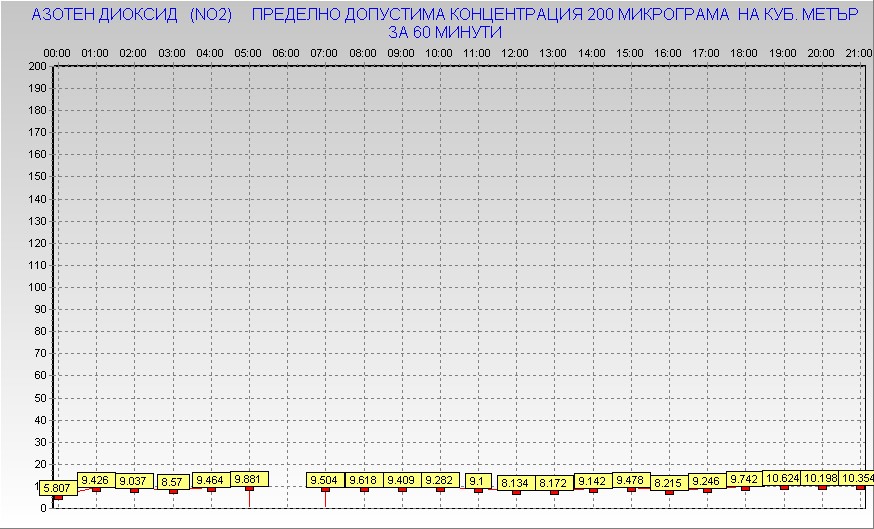The width and height of the screenshot is (874, 529).
Task: Click the 9.881 data point label
Action: 249,479
